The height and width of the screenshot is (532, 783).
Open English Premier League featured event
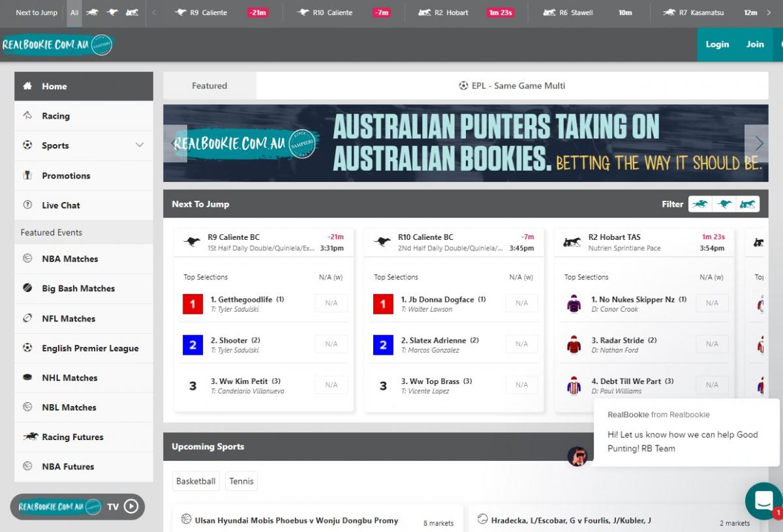[84, 348]
